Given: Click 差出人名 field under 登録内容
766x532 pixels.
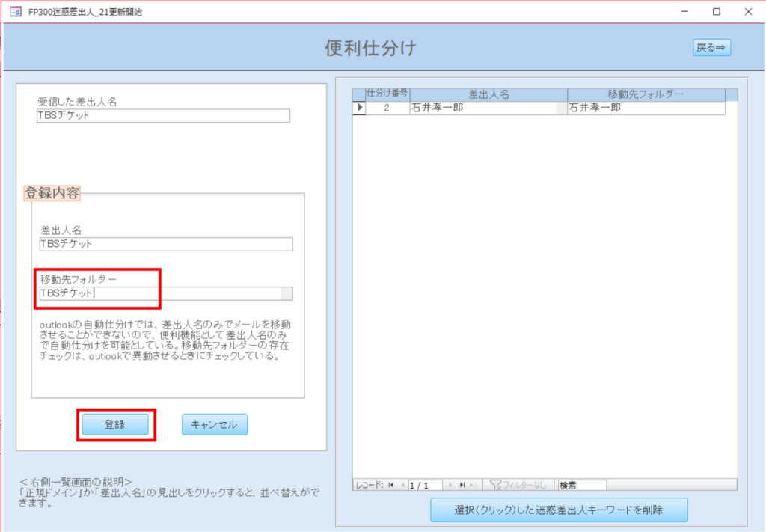Looking at the screenshot, I should click(166, 244).
